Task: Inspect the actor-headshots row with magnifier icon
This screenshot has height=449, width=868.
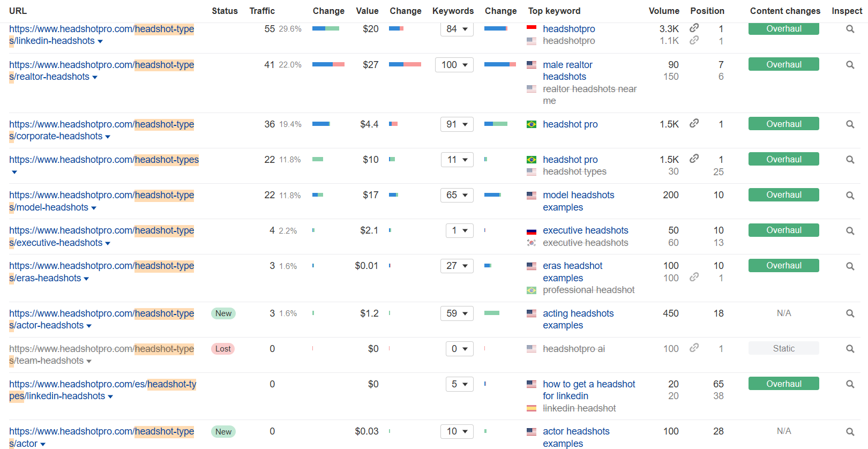Action: pyautogui.click(x=850, y=313)
